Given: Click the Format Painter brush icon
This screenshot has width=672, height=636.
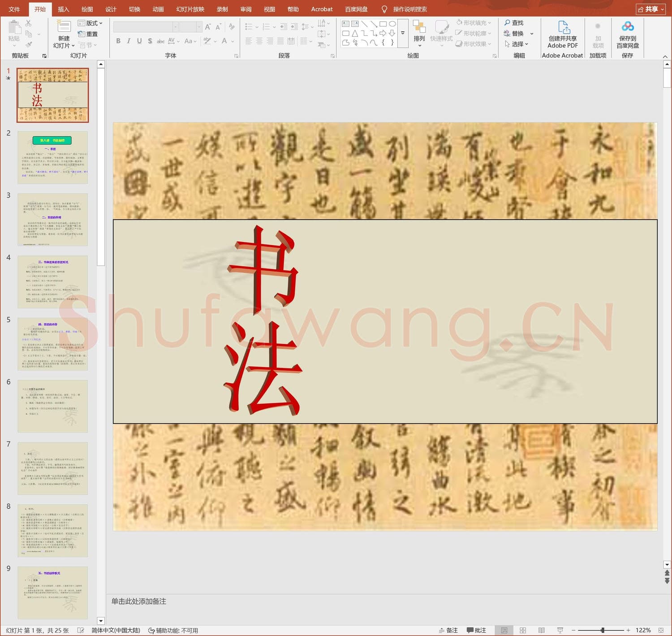Looking at the screenshot, I should (28, 44).
